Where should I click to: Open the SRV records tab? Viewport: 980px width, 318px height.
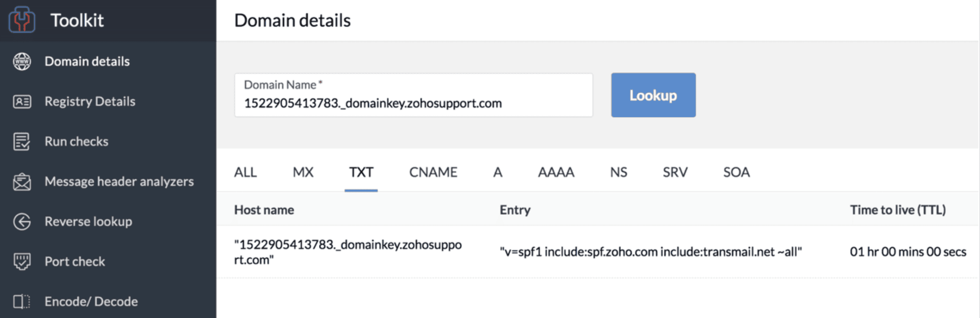675,173
